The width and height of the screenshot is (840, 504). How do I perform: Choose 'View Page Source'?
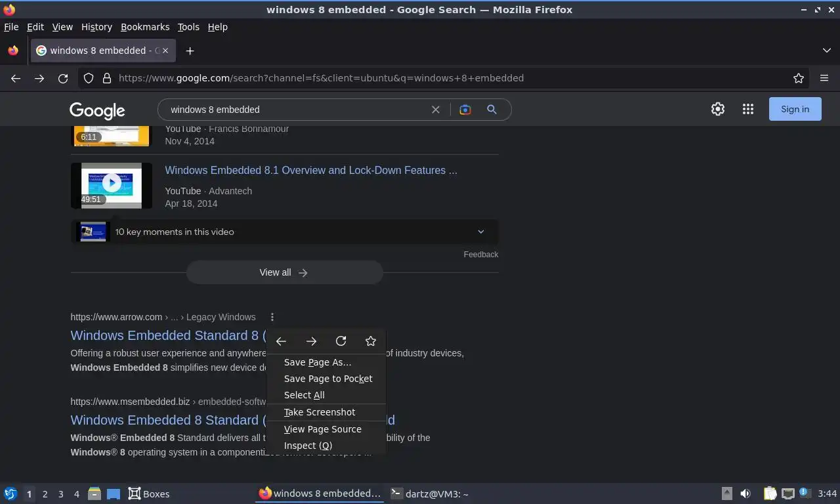point(326,429)
